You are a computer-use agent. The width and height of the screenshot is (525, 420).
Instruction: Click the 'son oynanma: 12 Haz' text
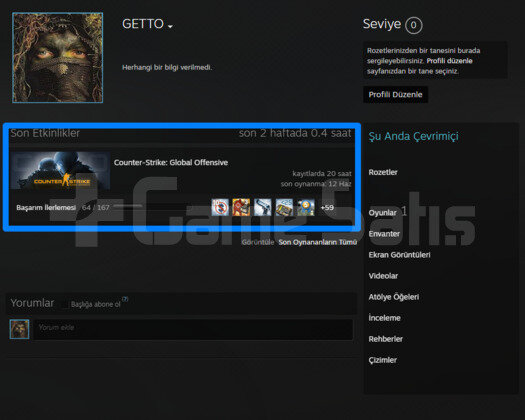(x=316, y=184)
